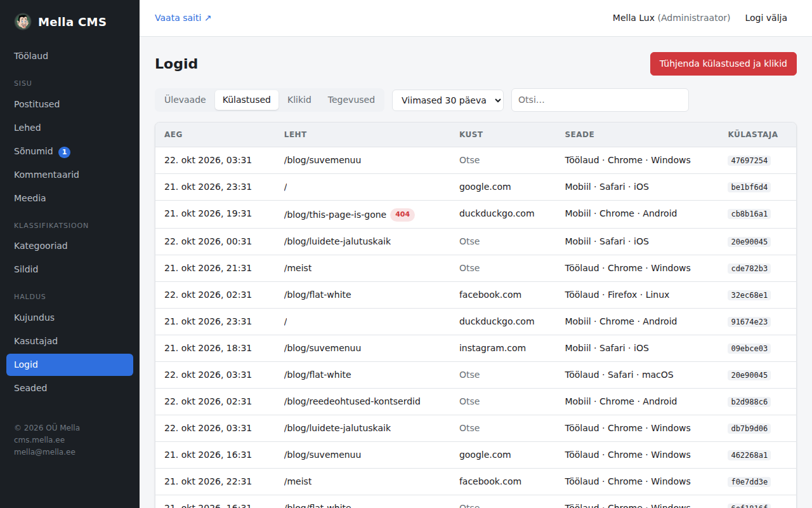Viewport: 812px width, 508px height.
Task: Click the 21. okt 2026, 19:31 timestamp
Action: click(208, 213)
